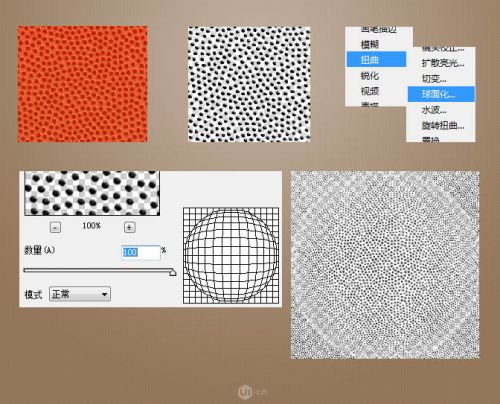Click the spherize filter dot preview
500x404 pixels.
tap(92, 193)
